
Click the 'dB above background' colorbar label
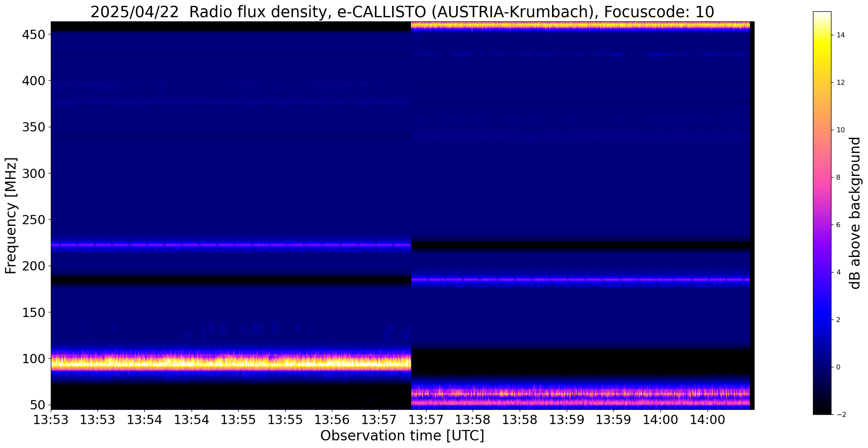click(x=855, y=213)
